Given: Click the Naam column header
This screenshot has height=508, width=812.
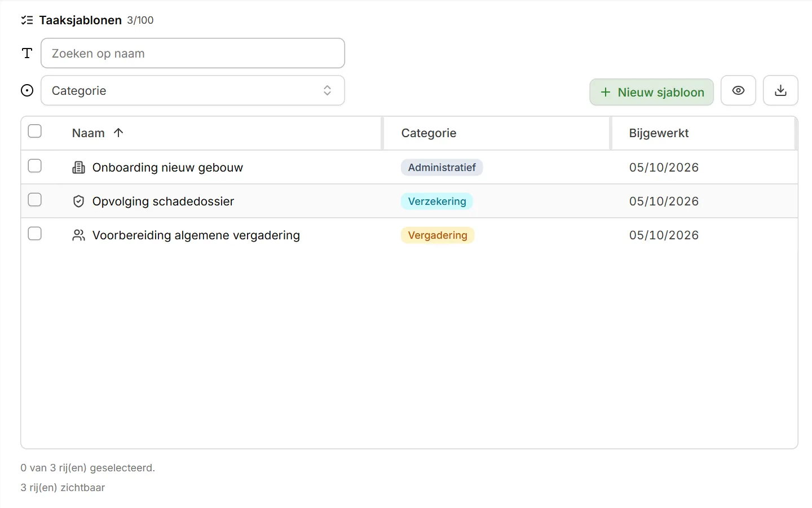Looking at the screenshot, I should point(89,133).
